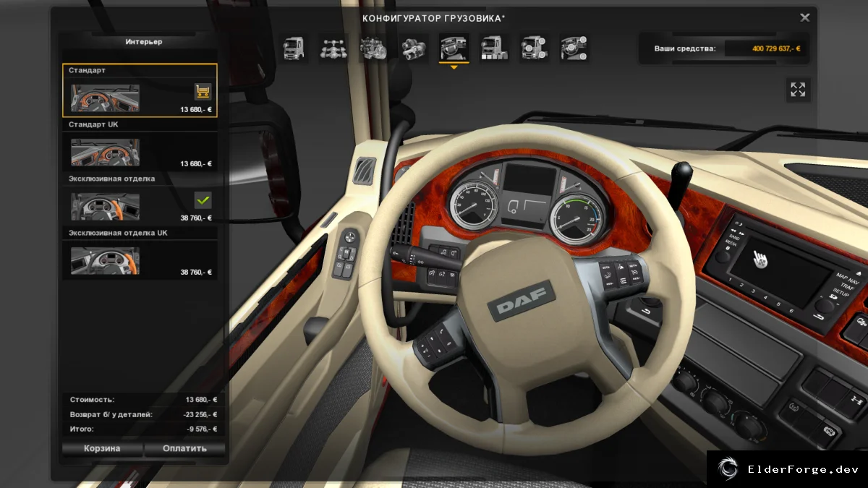This screenshot has height=488, width=868.
Task: Choose the Эксклюзивная отделка UK thumbnail
Action: click(106, 260)
